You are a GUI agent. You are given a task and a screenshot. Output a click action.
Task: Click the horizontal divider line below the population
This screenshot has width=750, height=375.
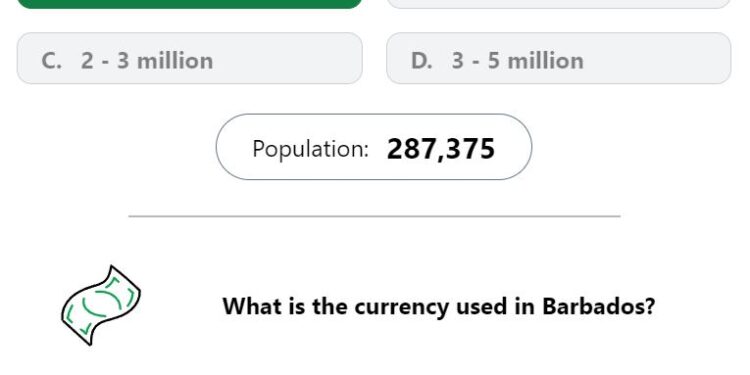375,216
